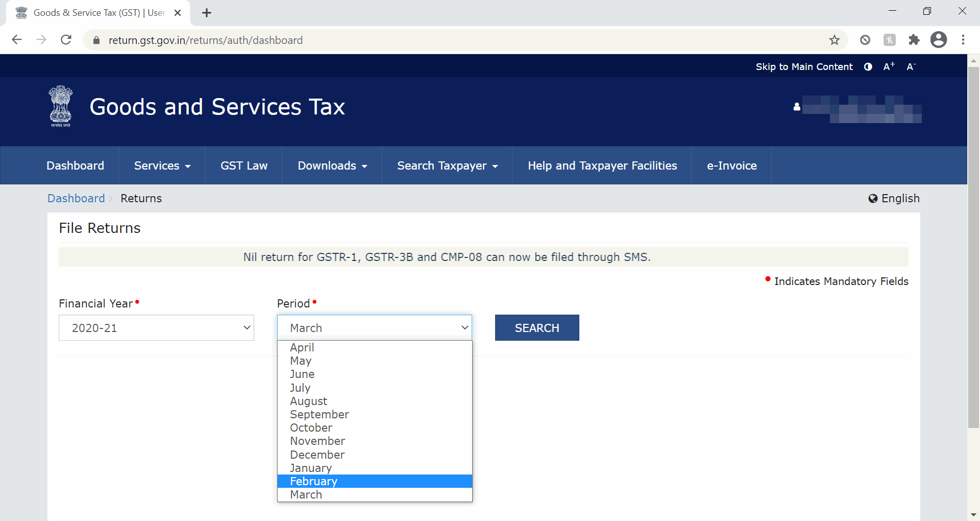Click Skip to Main Content link
The height and width of the screenshot is (521, 980).
(804, 67)
